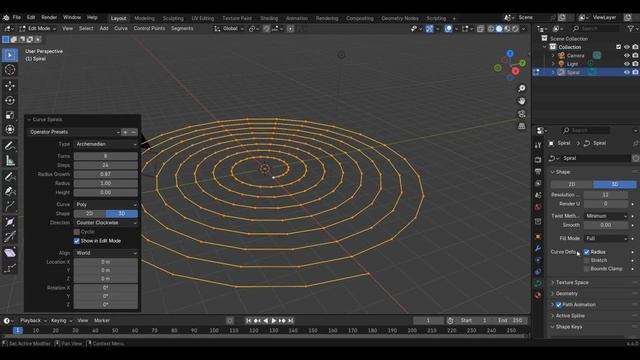Select the Cursor tool in toolbar
This screenshot has width=640, height=360.
(x=10, y=70)
